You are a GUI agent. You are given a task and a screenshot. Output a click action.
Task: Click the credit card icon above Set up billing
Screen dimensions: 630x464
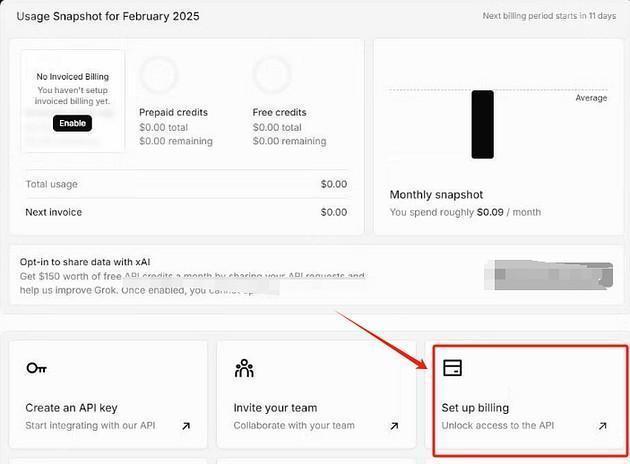[x=452, y=368]
